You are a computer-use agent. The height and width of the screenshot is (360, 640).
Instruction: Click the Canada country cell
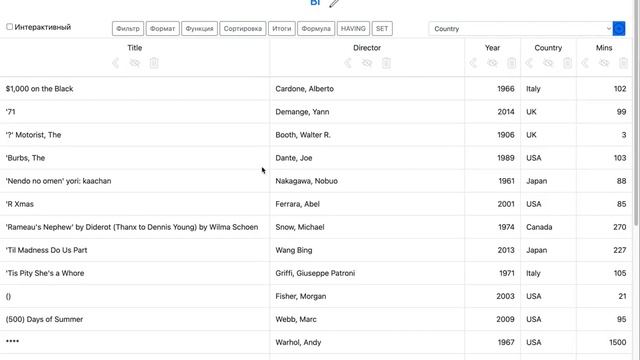pyautogui.click(x=549, y=227)
